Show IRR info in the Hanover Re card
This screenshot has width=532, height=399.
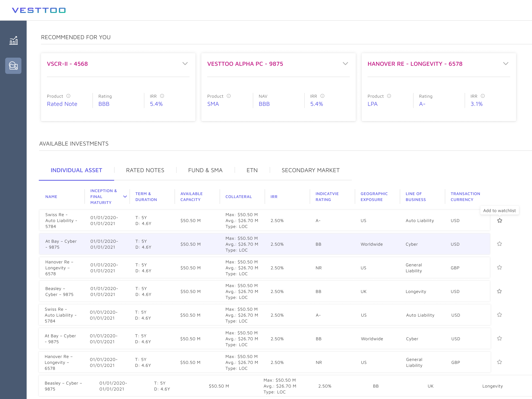(x=483, y=96)
